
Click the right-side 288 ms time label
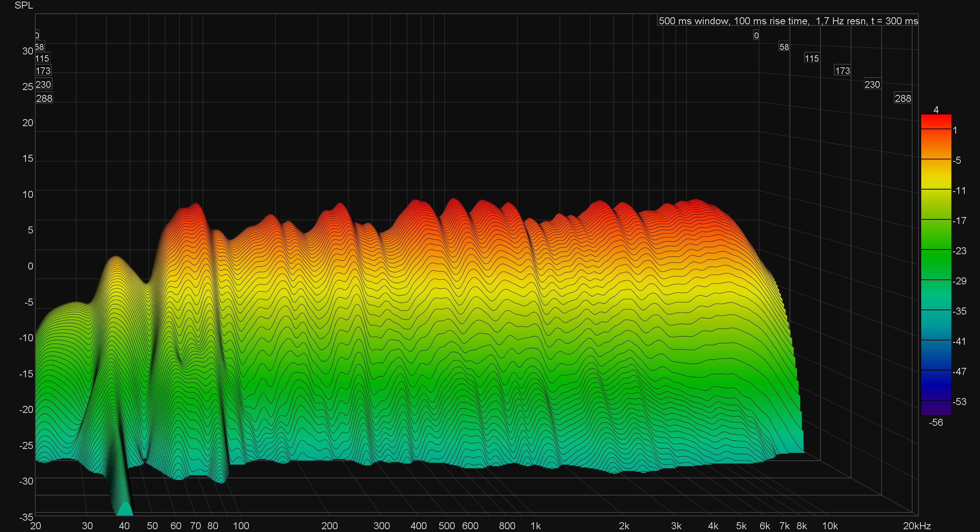[903, 98]
